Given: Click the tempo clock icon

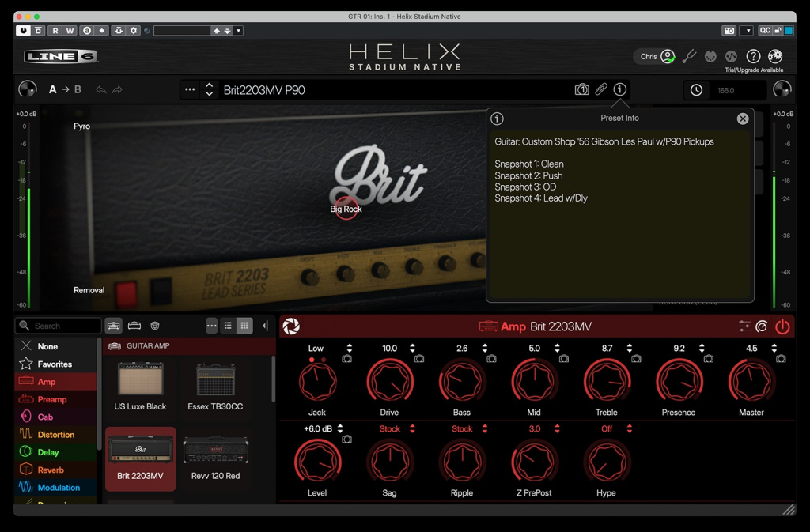Looking at the screenshot, I should (x=696, y=90).
